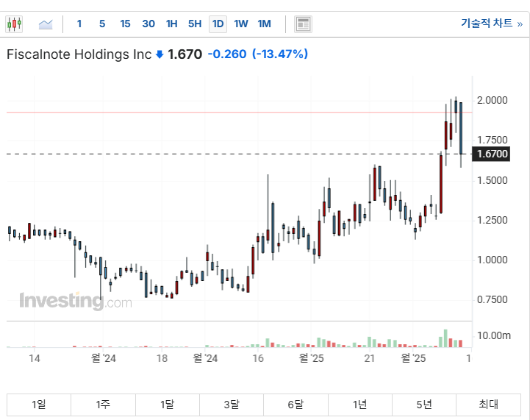Screen dimensions: 530x420
Task: Set the range to 6달
Action: pos(296,405)
